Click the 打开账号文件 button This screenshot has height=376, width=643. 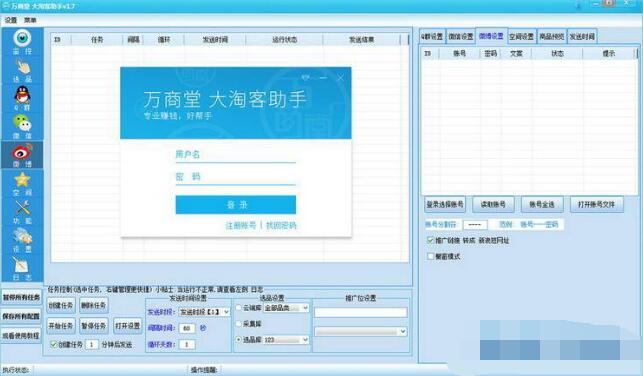pos(597,204)
